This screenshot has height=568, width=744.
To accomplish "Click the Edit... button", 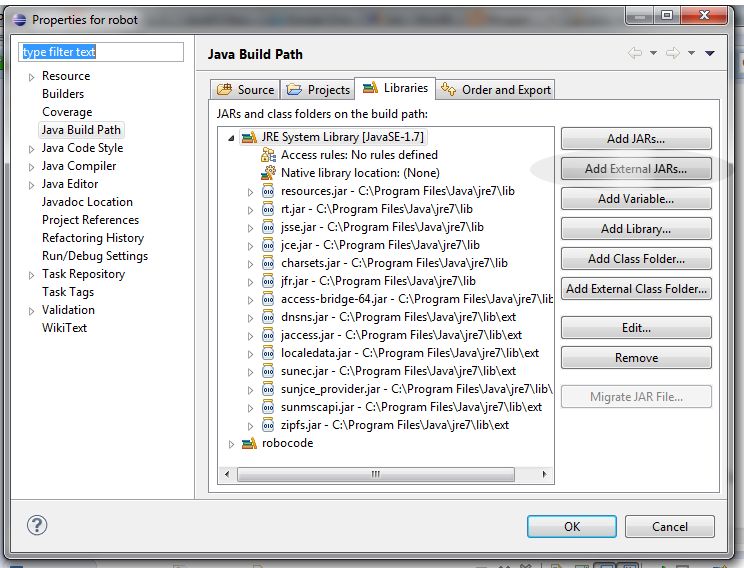I will click(636, 328).
